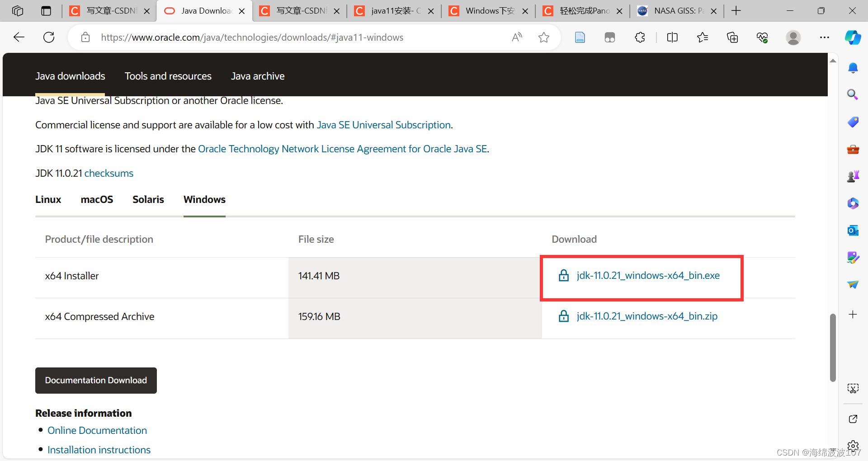This screenshot has width=868, height=461.
Task: Open the tab actions menu icon
Action: (46, 11)
